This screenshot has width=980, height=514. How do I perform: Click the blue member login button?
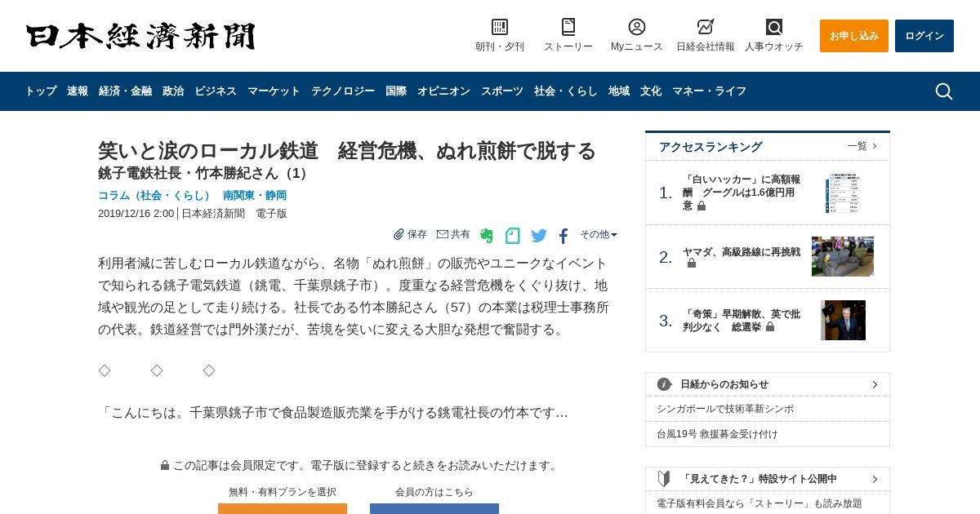pos(434,508)
